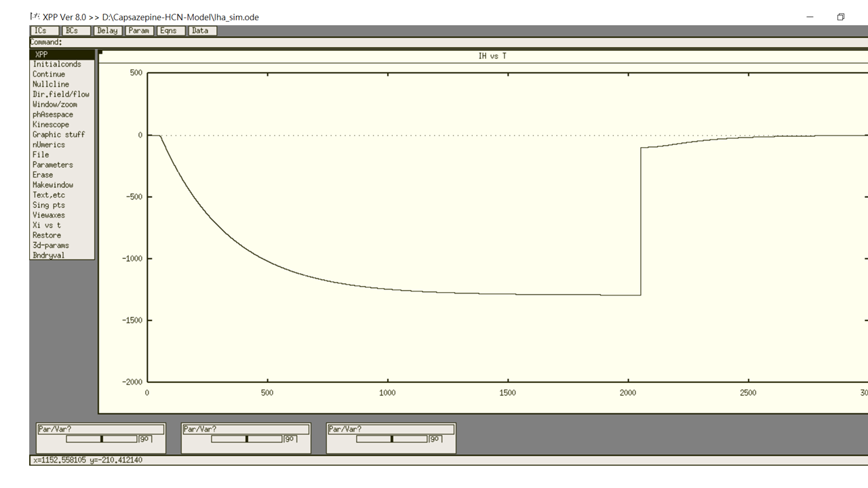Select Erase to clear plot
This screenshot has height=488, width=868.
click(x=62, y=175)
